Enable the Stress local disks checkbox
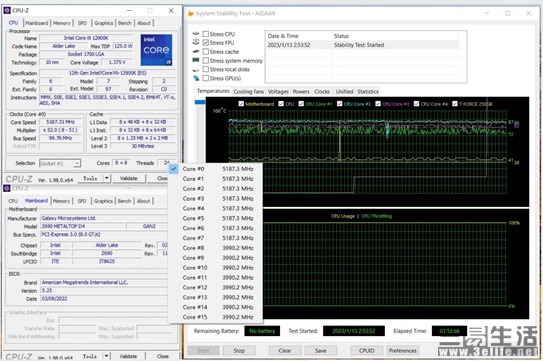This screenshot has width=543, height=361. [206, 69]
